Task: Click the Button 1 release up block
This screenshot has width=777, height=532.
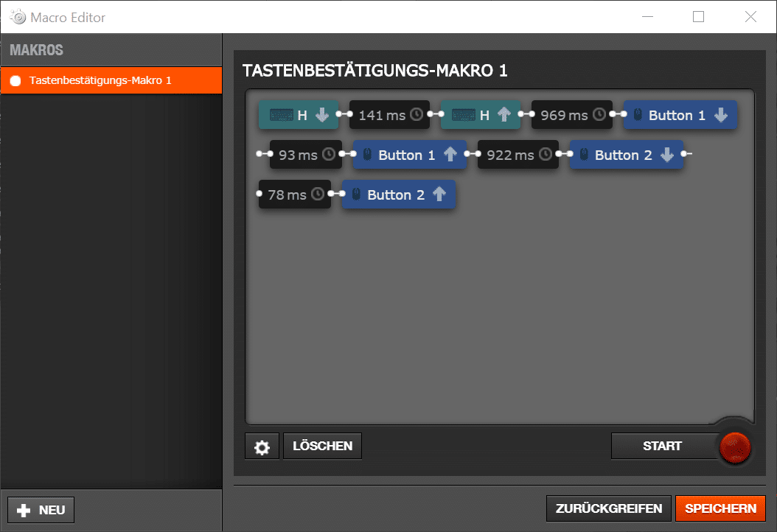Action: click(x=410, y=155)
